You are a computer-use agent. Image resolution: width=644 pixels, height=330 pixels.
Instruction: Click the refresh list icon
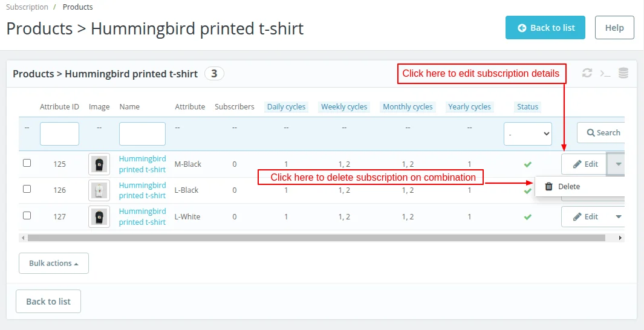click(x=587, y=73)
